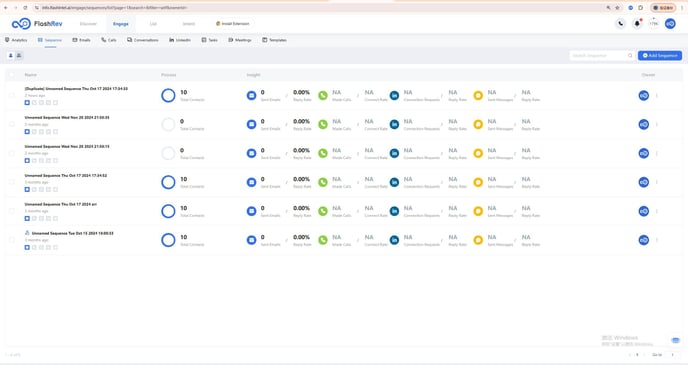Click LinkedIn icon in Thu Oct 17 2024 en row
Image resolution: width=688 pixels, height=365 pixels.
(x=394, y=211)
